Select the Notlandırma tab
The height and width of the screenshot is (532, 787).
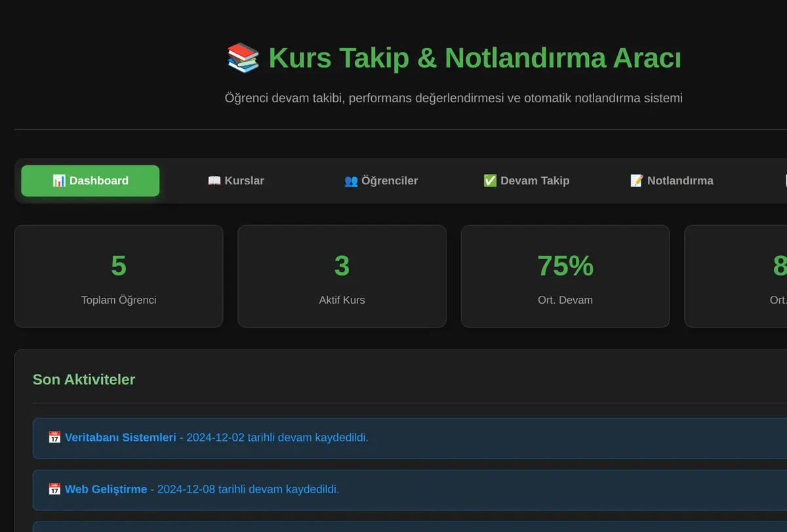(672, 180)
